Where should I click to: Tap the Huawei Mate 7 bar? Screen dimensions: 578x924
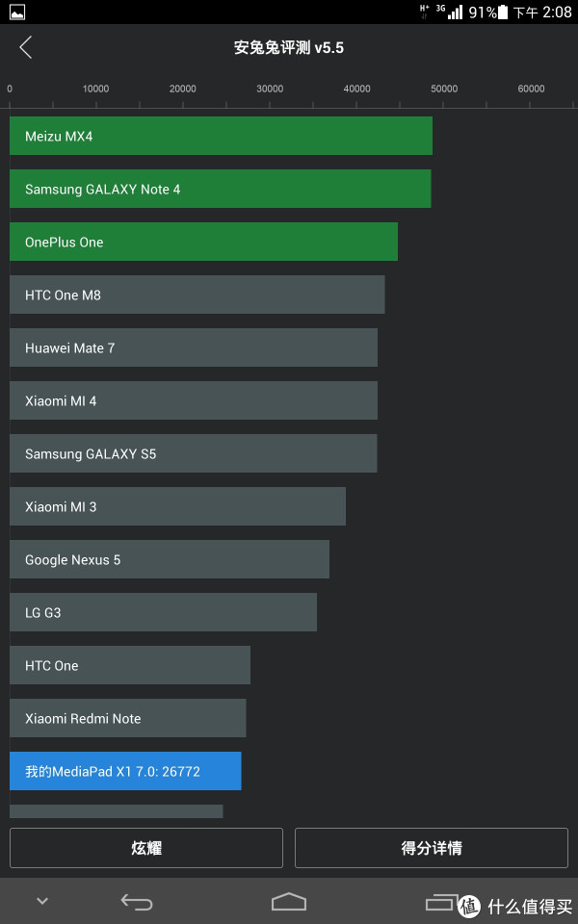[x=194, y=347]
